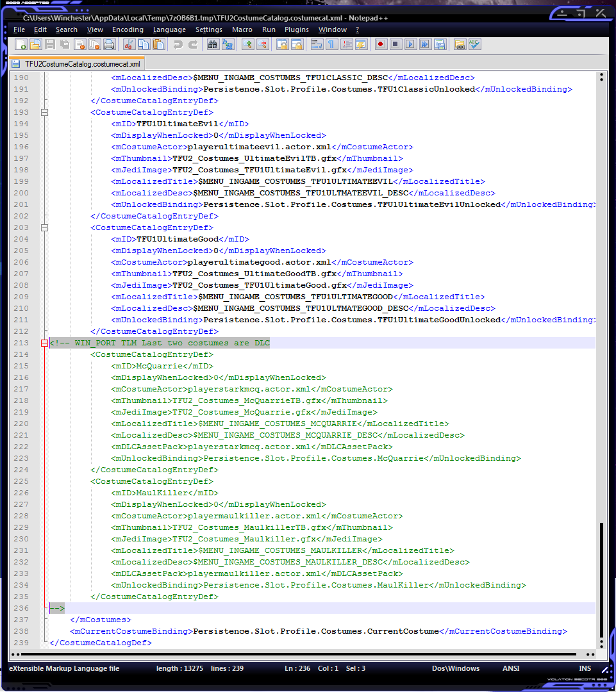The image size is (616, 692).
Task: Click ANSI encoding in the status bar
Action: pos(511,668)
